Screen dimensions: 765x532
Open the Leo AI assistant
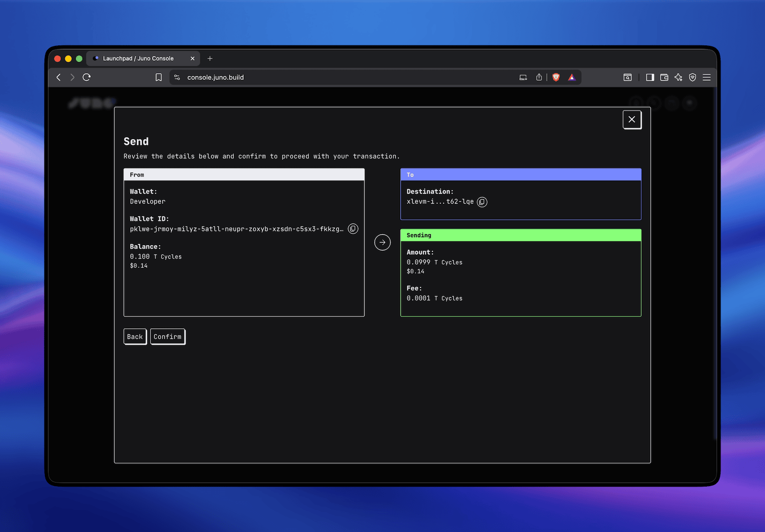[678, 77]
